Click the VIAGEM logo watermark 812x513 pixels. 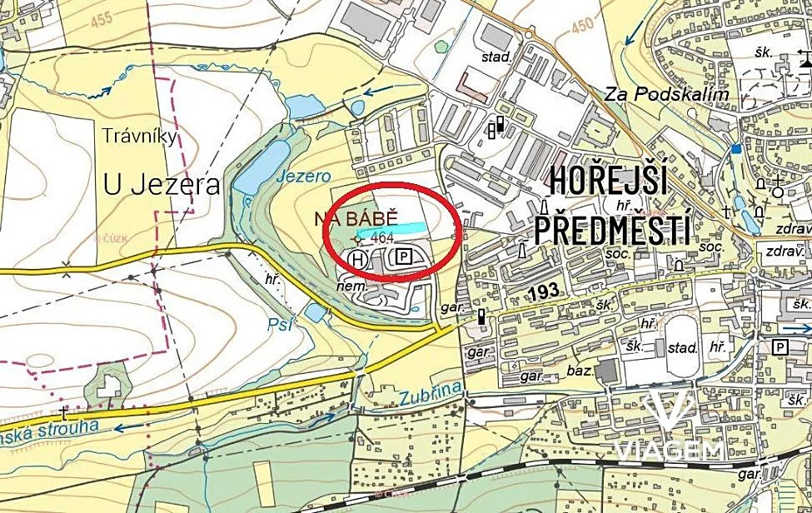(668, 426)
